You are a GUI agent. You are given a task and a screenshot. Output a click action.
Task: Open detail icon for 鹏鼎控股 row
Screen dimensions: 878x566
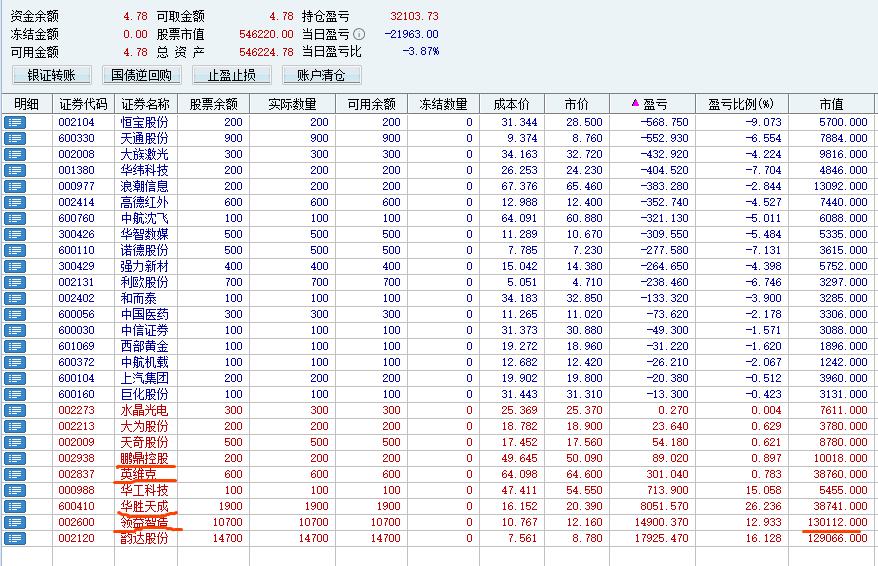[15, 459]
